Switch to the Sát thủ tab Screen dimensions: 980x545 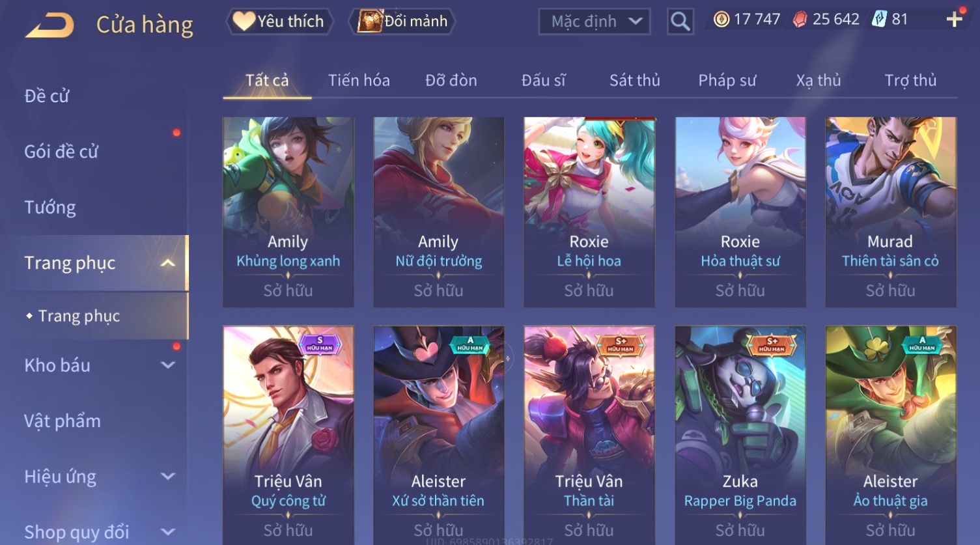pos(635,80)
